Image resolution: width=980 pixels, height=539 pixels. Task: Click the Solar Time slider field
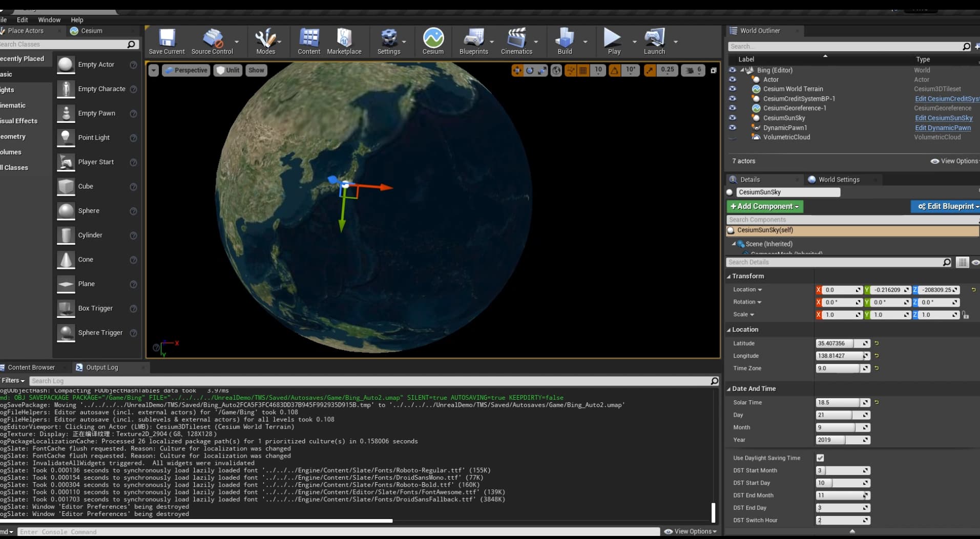838,403
